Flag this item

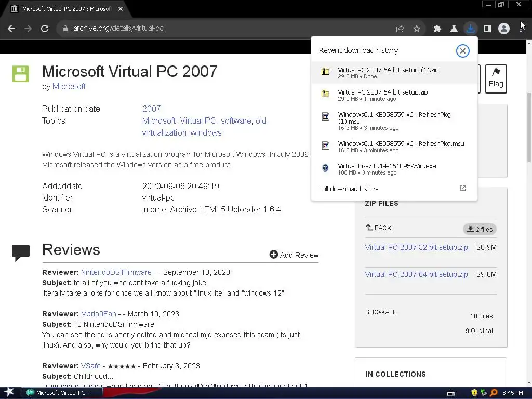coord(496,79)
